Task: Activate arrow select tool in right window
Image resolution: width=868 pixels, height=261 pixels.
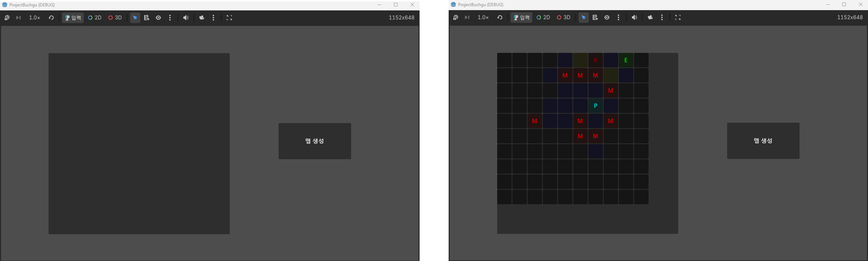Action: tap(583, 17)
